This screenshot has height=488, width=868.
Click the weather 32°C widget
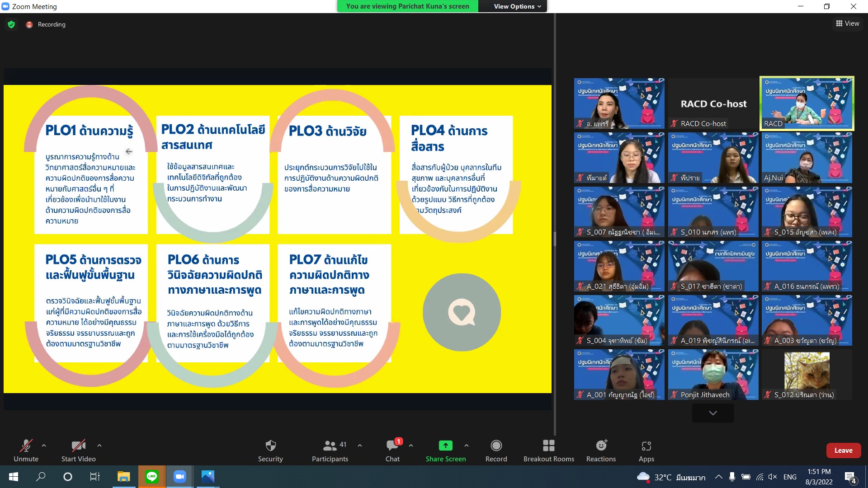(x=671, y=477)
